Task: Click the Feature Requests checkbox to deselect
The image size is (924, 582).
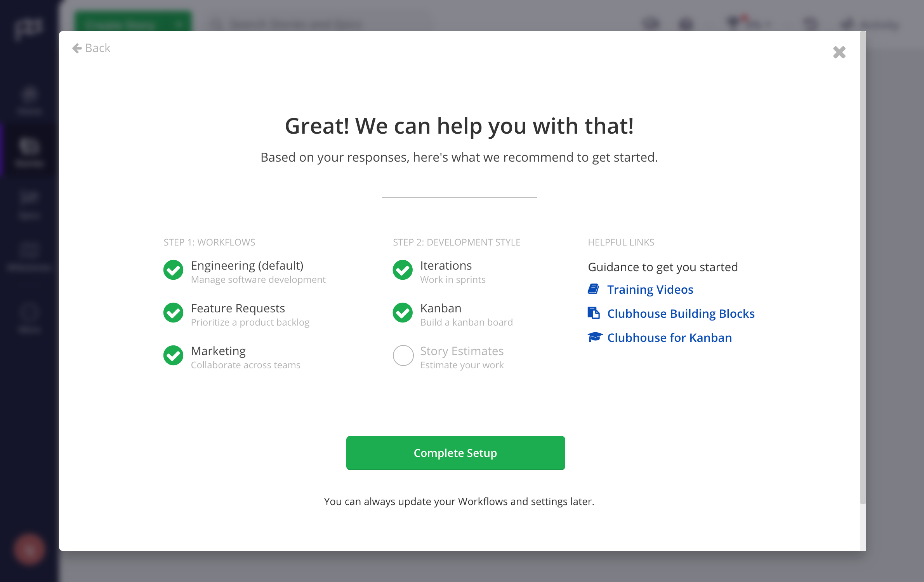Action: point(173,312)
